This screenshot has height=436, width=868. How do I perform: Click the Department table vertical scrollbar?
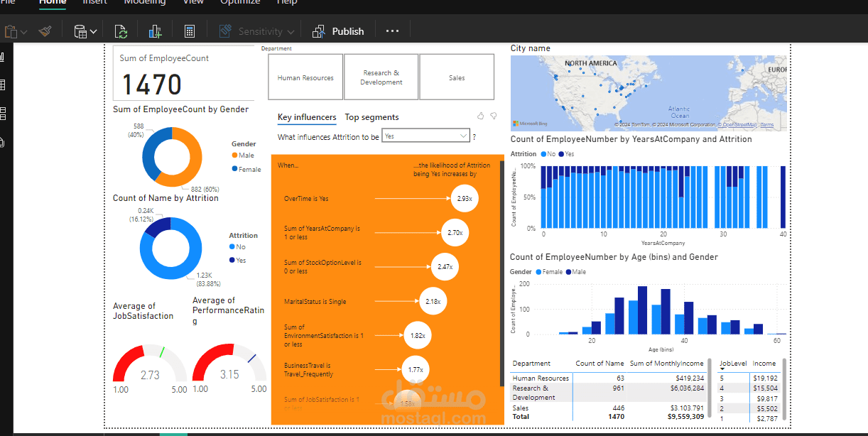point(709,389)
